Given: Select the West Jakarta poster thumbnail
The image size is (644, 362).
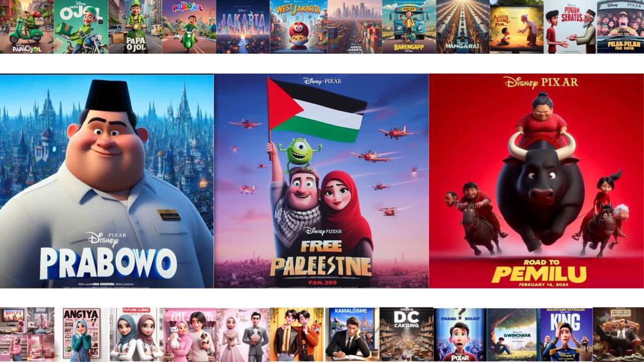Looking at the screenshot, I should click(298, 27).
